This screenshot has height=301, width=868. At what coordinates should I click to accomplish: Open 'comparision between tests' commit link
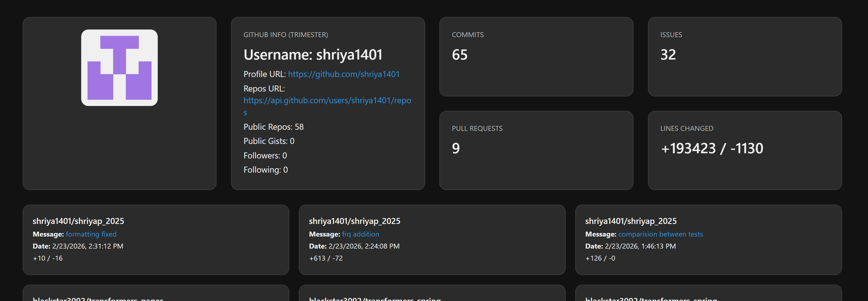click(660, 234)
